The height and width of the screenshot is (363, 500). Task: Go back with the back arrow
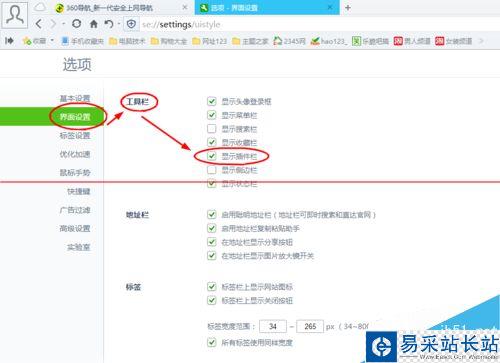pos(39,24)
